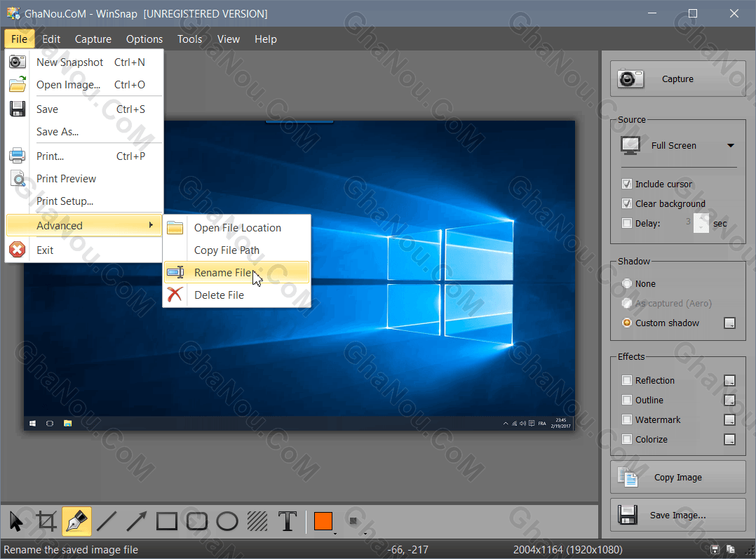Adjust the Delay seconds spinner

click(x=701, y=223)
